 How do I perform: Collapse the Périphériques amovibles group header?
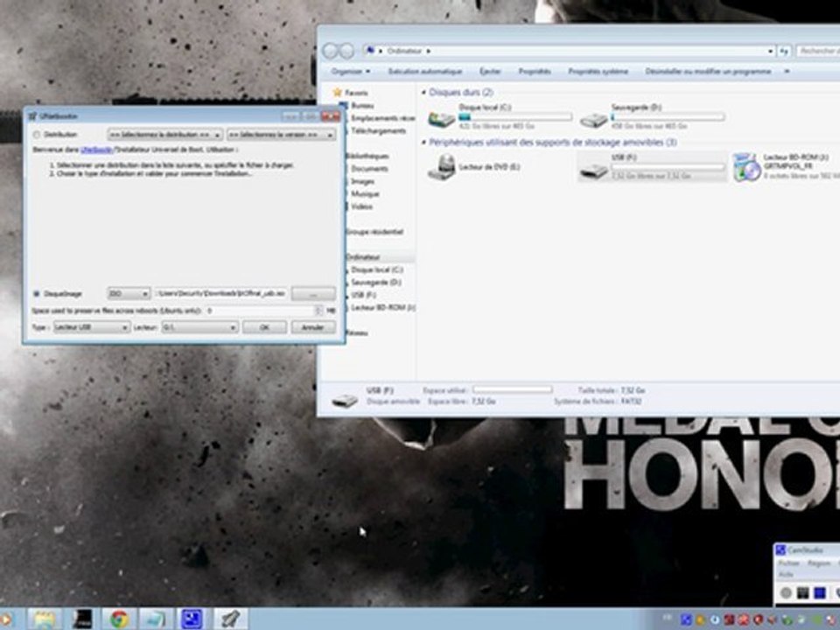click(x=423, y=143)
